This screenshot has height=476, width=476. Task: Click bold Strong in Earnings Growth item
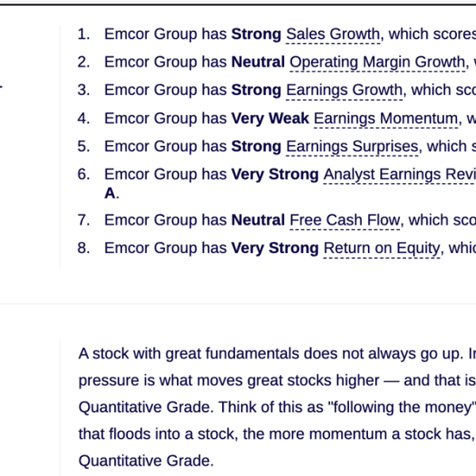point(256,90)
